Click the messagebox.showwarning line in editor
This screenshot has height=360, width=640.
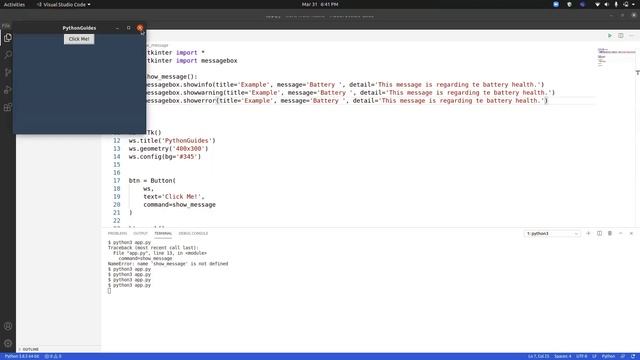click(x=350, y=93)
